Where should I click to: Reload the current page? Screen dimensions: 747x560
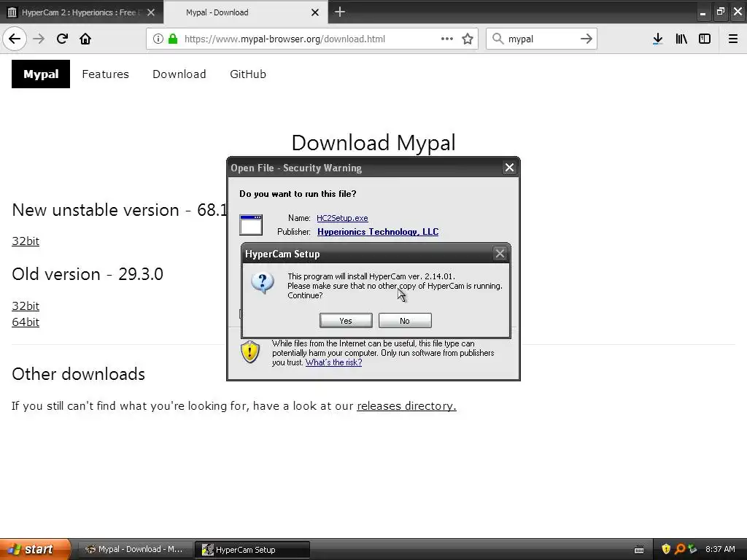[62, 39]
